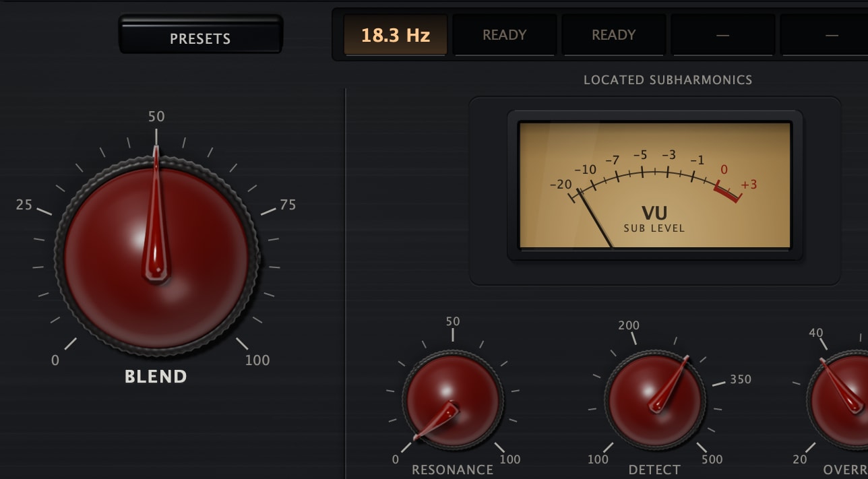
Task: Click the 100 mark on BLEND scale
Action: pos(257,360)
